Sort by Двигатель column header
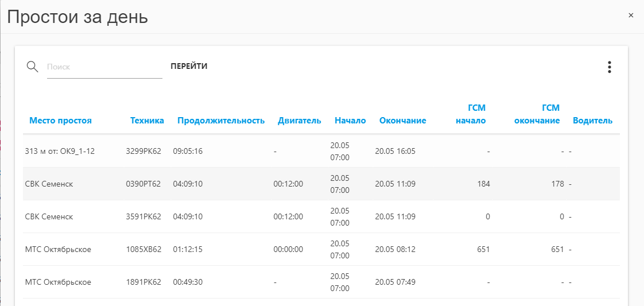Viewport: 644px width, 306px height. 300,121
